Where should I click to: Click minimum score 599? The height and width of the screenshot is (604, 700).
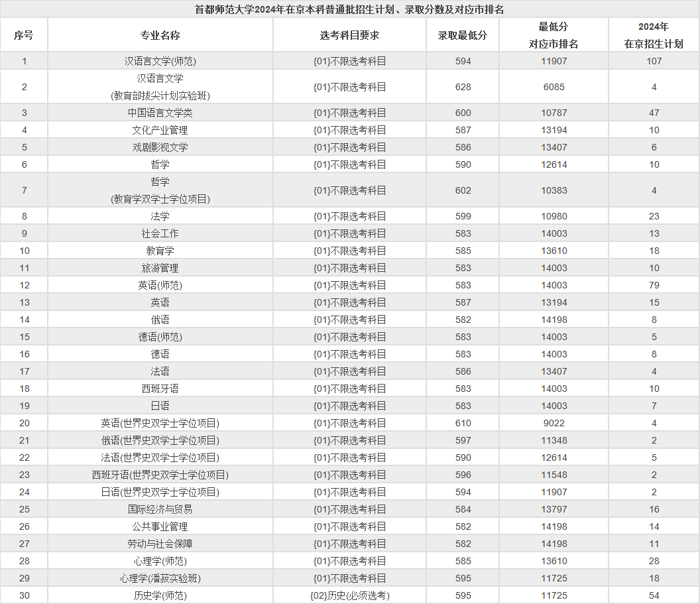coord(463,217)
